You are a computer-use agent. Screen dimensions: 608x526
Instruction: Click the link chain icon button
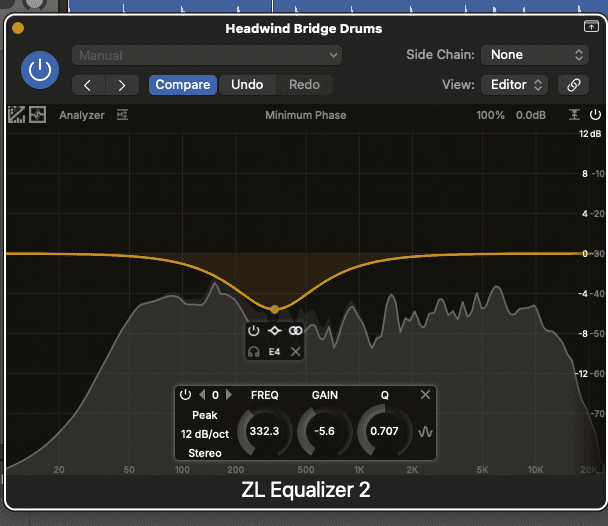(573, 85)
